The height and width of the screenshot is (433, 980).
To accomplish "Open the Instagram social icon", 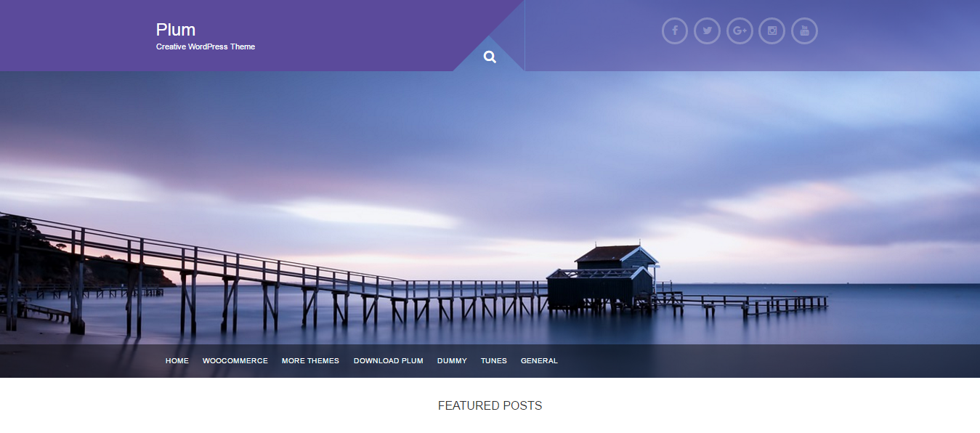I will point(772,31).
